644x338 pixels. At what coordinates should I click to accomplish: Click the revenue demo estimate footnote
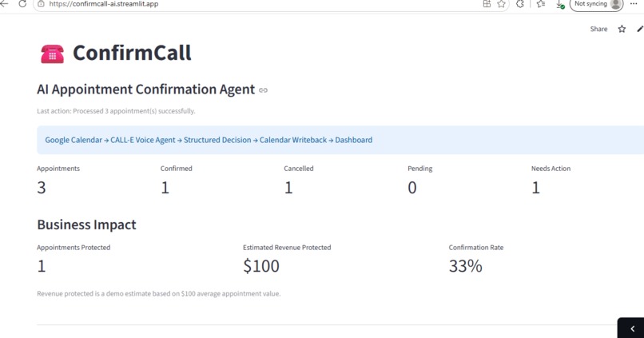pyautogui.click(x=158, y=293)
